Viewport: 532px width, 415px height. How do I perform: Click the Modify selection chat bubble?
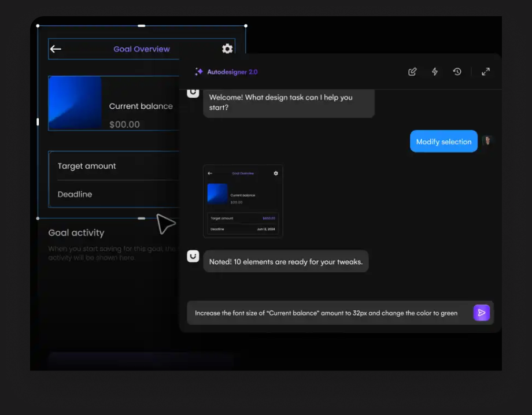tap(444, 142)
